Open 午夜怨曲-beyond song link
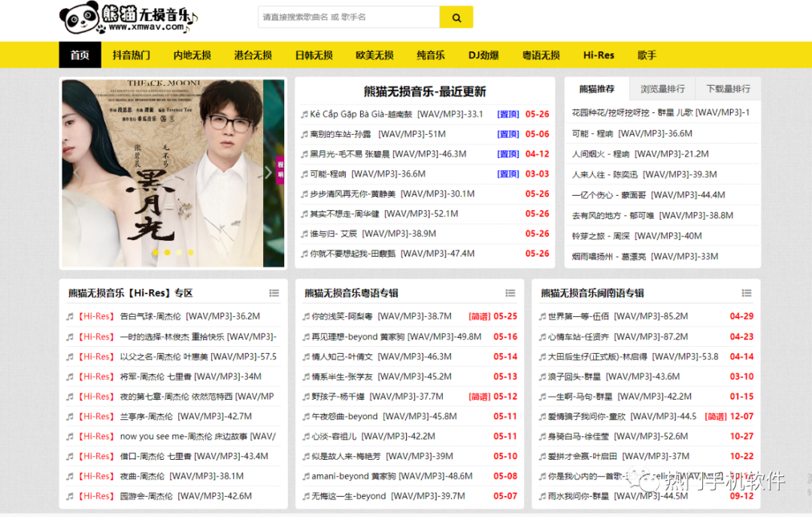The height and width of the screenshot is (517, 812). point(384,416)
